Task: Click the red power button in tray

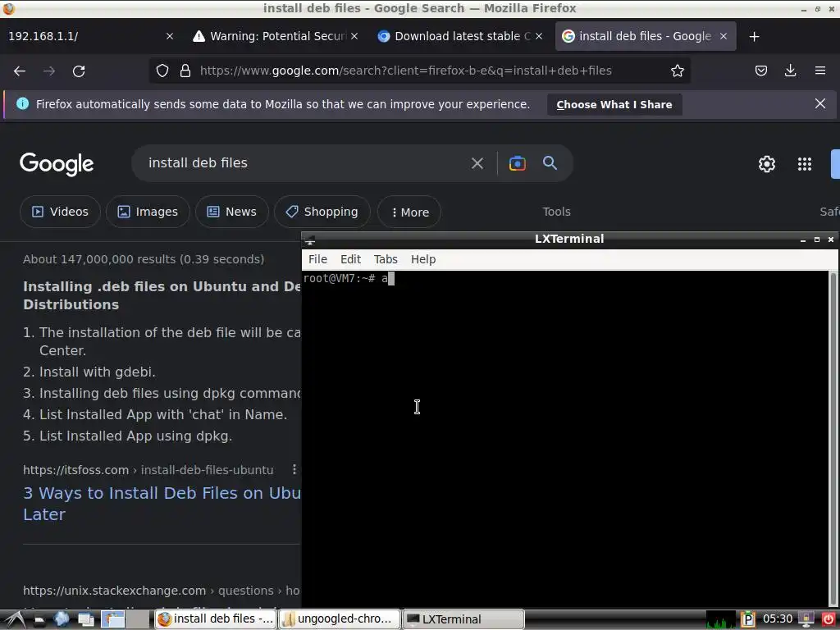Action: tap(829, 619)
